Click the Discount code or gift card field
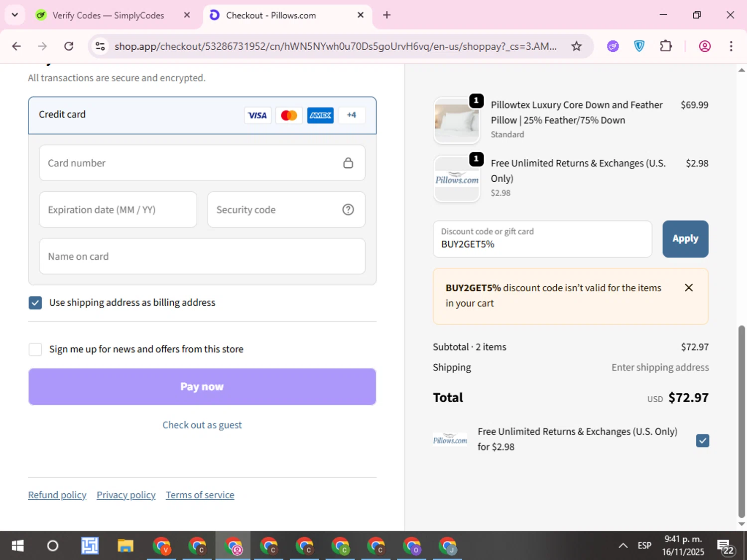The width and height of the screenshot is (747, 560). 542,239
